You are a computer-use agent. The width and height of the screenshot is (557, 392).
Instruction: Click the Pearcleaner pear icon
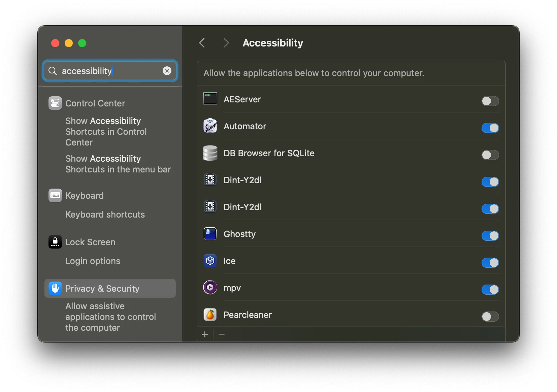coord(210,315)
